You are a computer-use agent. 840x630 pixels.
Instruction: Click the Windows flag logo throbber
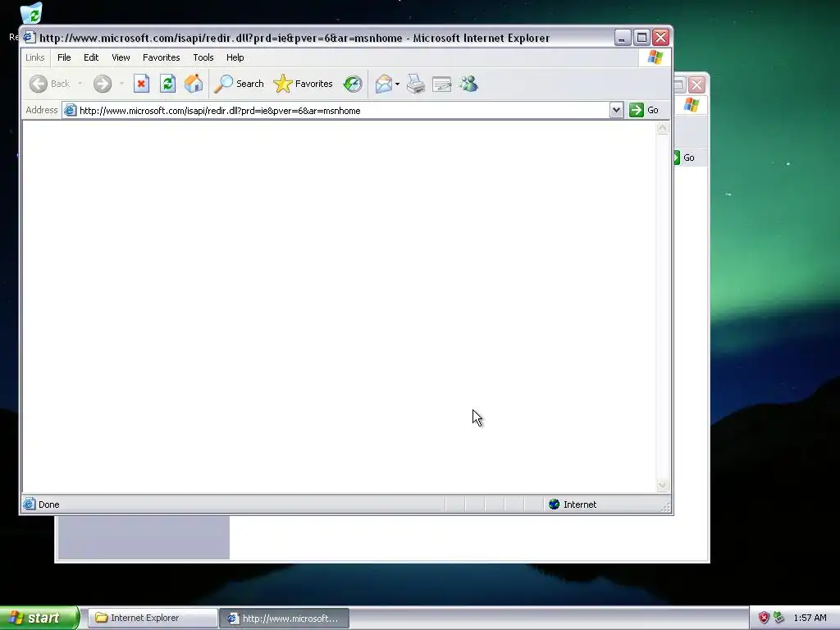click(x=655, y=57)
